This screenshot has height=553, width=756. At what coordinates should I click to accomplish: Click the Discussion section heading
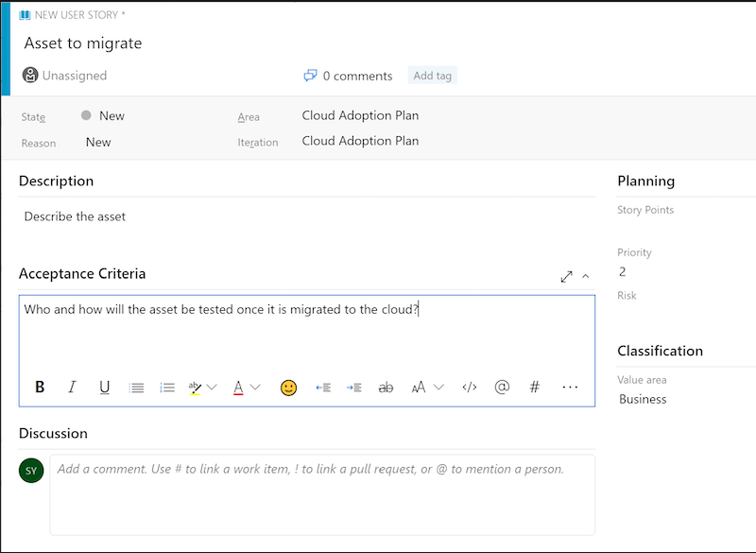coord(53,433)
